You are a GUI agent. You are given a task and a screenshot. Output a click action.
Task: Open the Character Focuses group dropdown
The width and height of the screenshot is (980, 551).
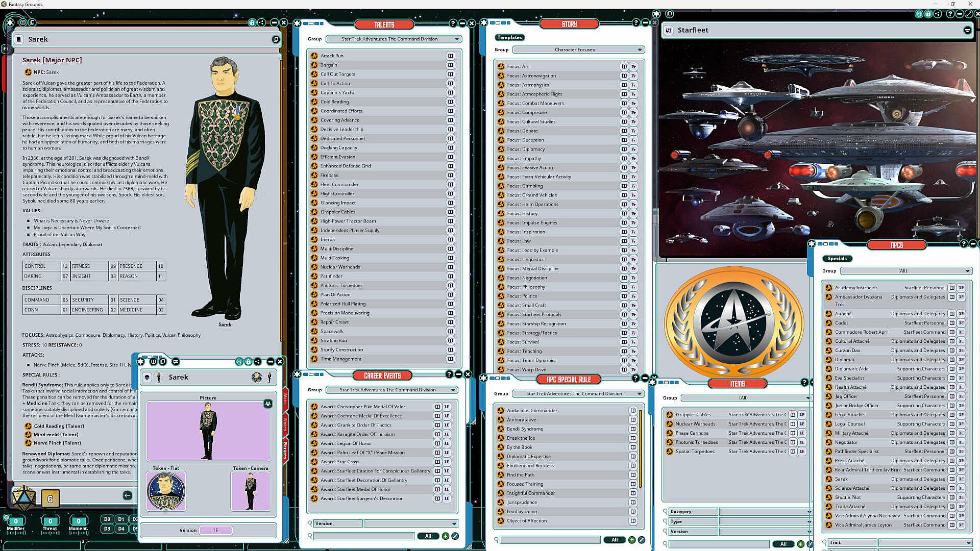pyautogui.click(x=640, y=50)
